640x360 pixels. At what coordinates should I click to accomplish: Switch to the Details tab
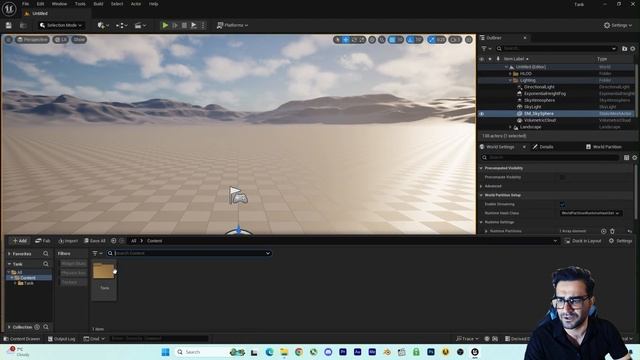pos(543,147)
